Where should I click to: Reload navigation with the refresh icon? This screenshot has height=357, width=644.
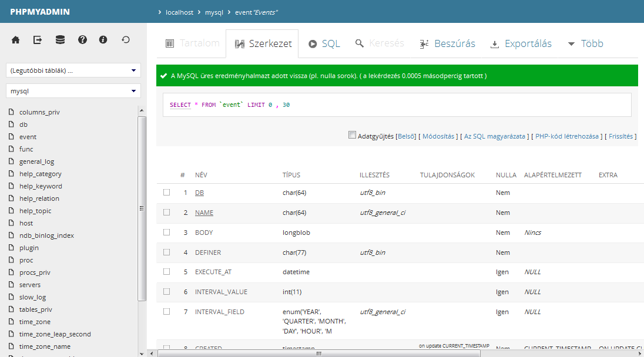(x=126, y=40)
